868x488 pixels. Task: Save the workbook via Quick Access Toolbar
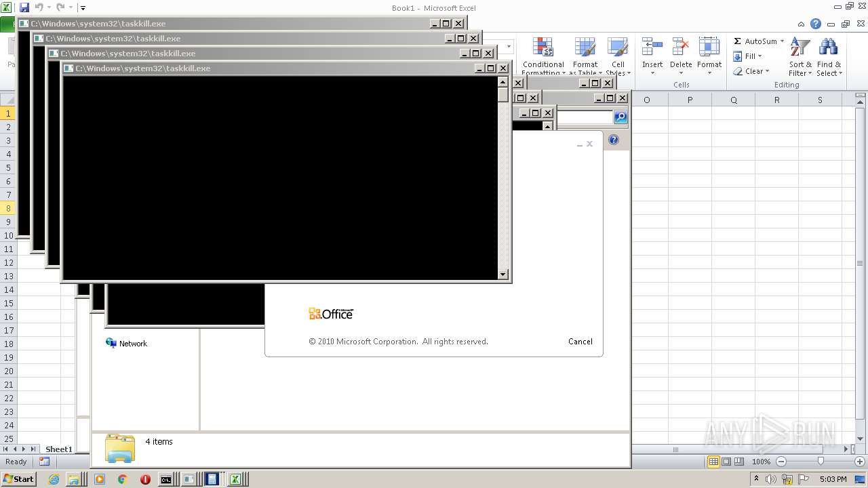click(x=24, y=7)
